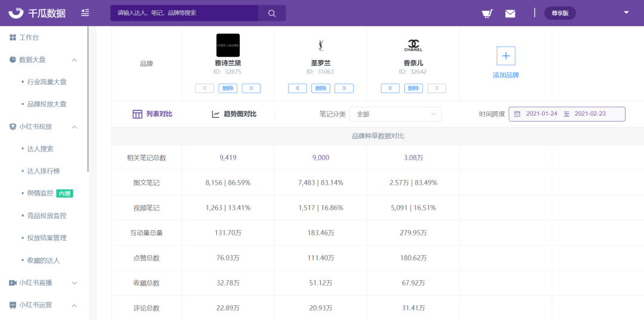Select the end date 2021-02-23
The image size is (644, 320).
click(590, 114)
